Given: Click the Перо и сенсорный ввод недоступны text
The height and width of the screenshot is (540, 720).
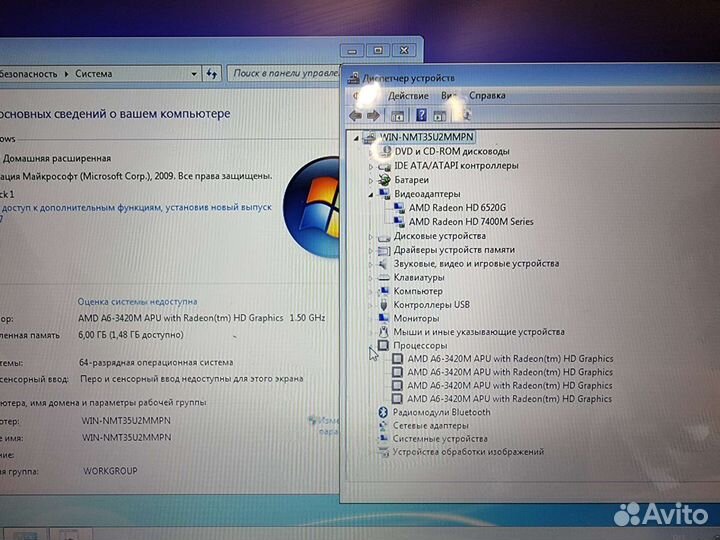Looking at the screenshot, I should pyautogui.click(x=191, y=379).
